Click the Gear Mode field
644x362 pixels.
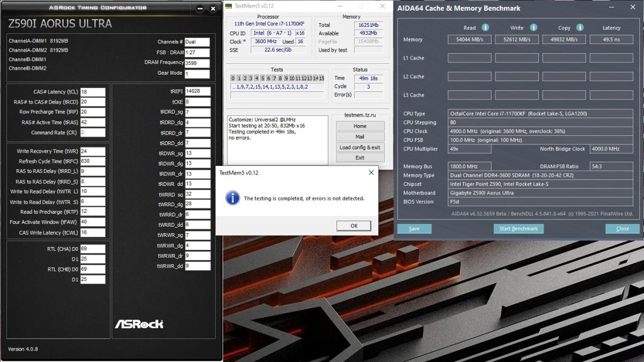point(197,73)
